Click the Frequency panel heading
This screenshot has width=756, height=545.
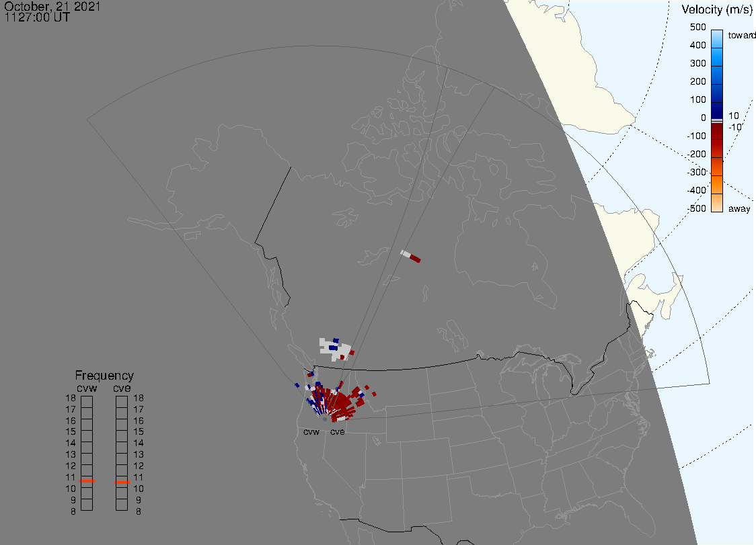pos(104,376)
